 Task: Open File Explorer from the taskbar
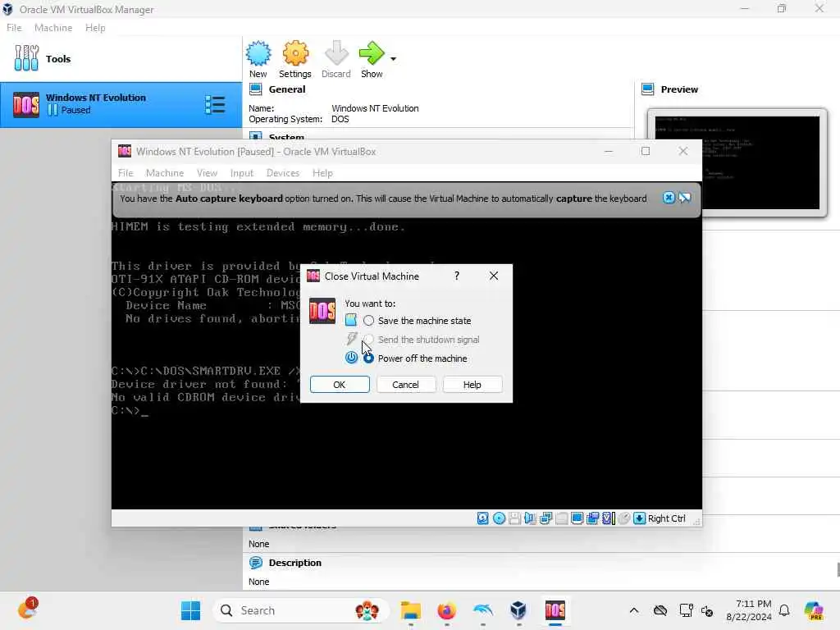pos(411,610)
